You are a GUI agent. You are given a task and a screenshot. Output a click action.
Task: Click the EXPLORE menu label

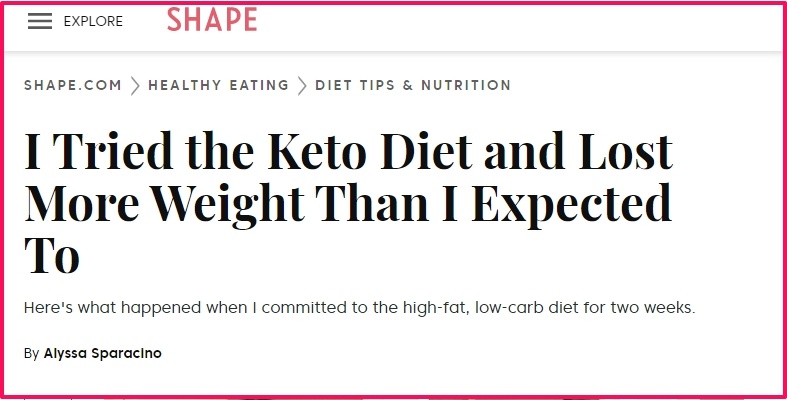(x=93, y=21)
